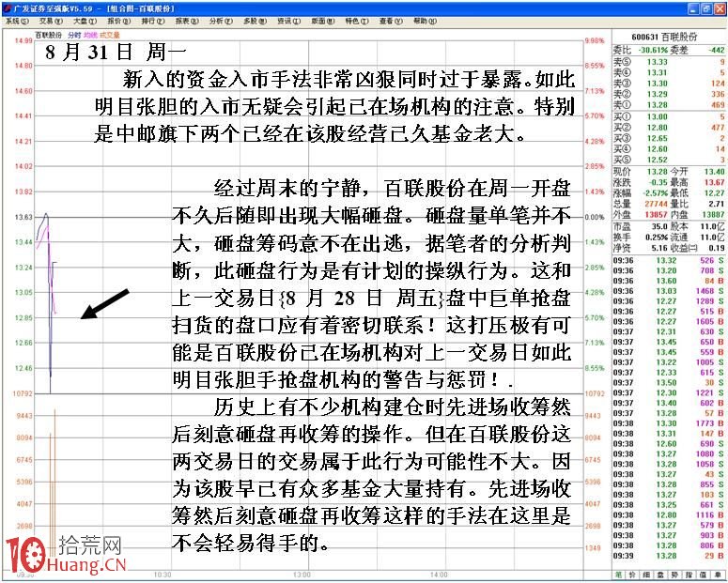Click the 百联股份 name label above chart
728x583 pixels.
49,35
